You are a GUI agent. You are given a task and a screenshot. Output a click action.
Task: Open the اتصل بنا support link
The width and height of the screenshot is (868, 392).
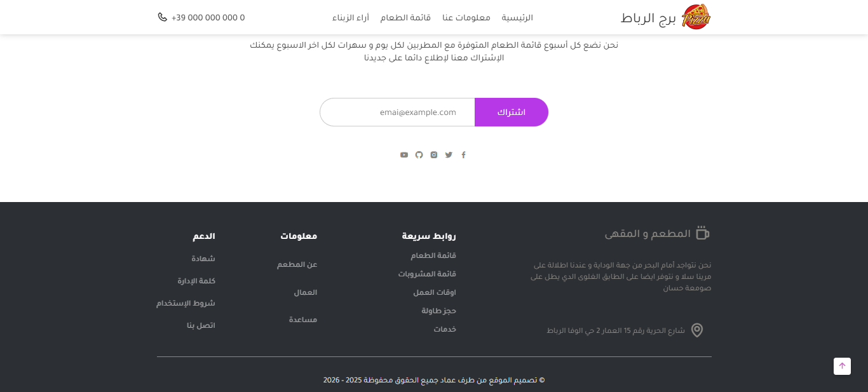(201, 325)
